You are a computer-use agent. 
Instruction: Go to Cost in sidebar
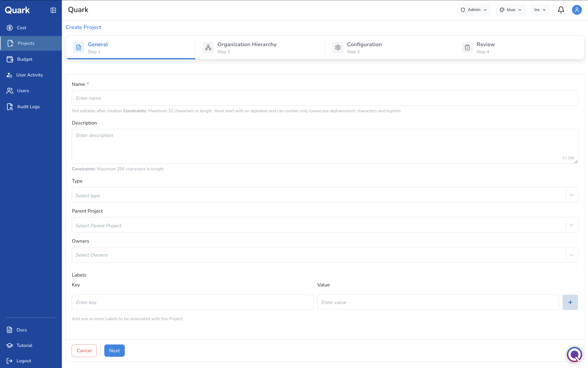(x=31, y=28)
